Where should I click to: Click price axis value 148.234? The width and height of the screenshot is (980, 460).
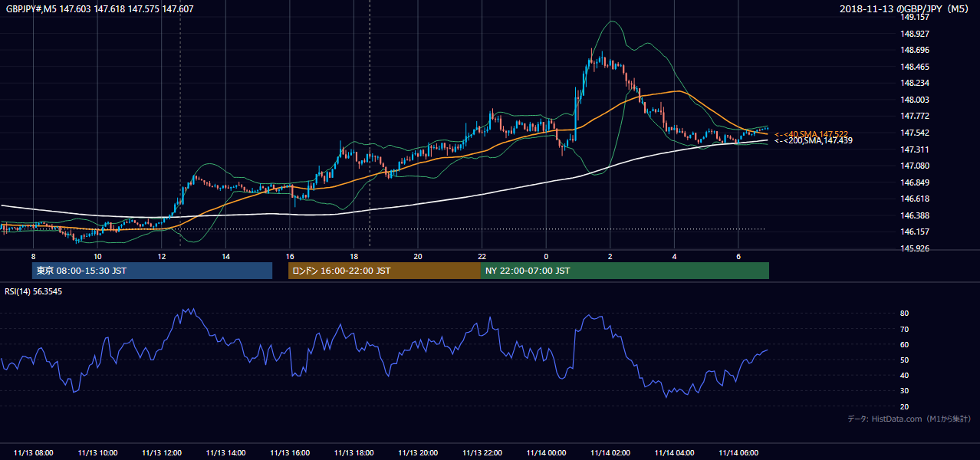[915, 83]
